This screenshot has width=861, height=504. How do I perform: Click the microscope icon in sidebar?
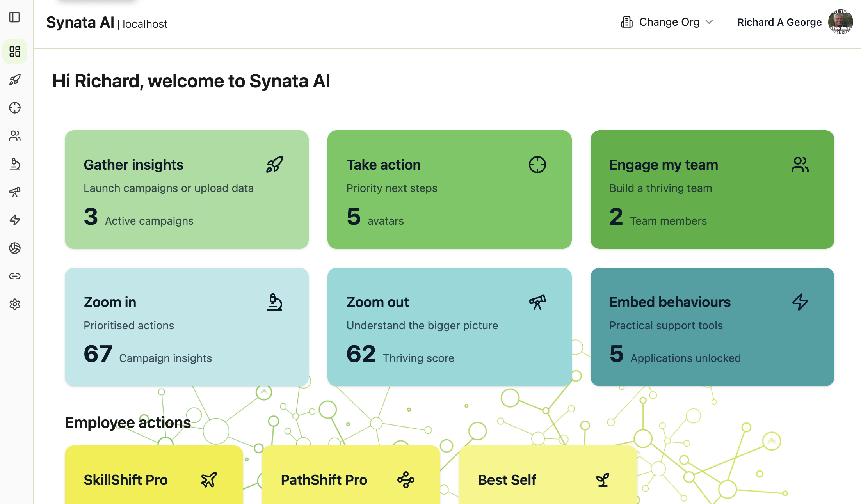15,164
